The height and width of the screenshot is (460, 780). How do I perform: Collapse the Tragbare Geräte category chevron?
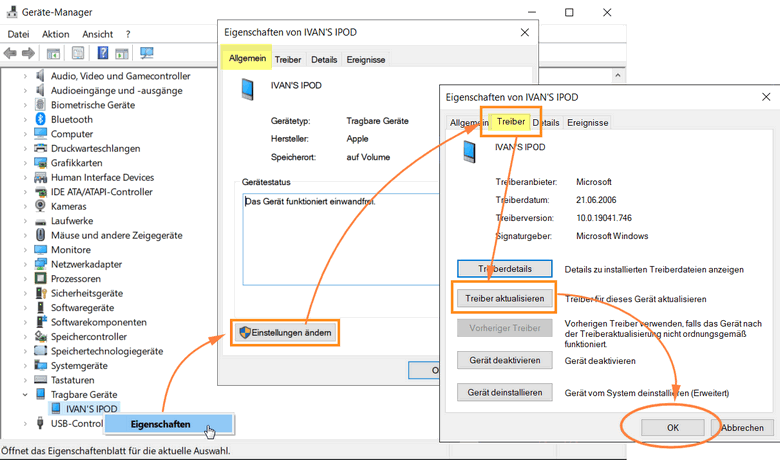pos(25,394)
